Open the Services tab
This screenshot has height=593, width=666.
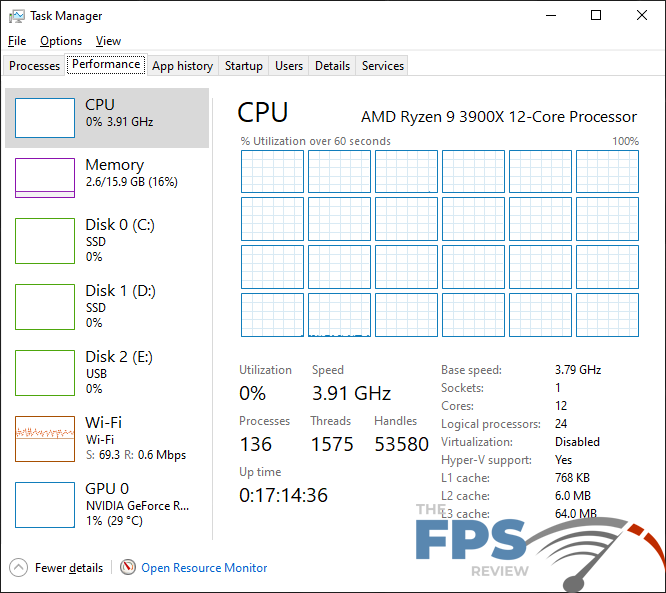pyautogui.click(x=383, y=66)
